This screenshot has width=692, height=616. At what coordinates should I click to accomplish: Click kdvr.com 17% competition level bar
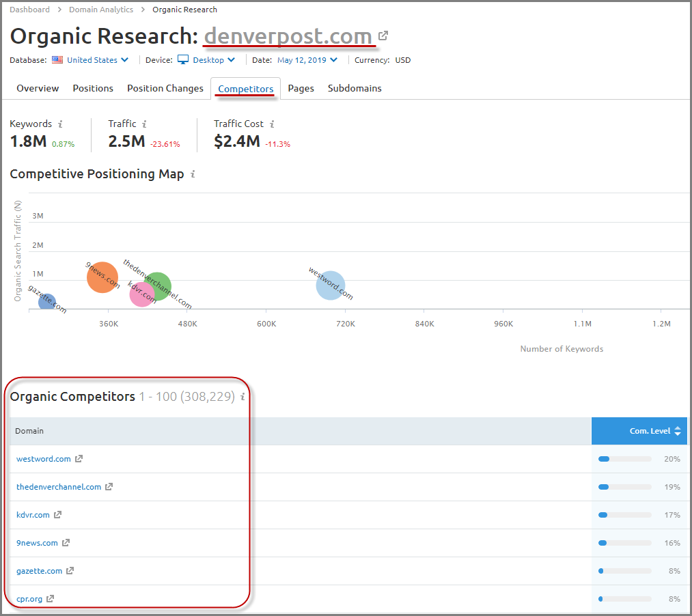point(625,514)
